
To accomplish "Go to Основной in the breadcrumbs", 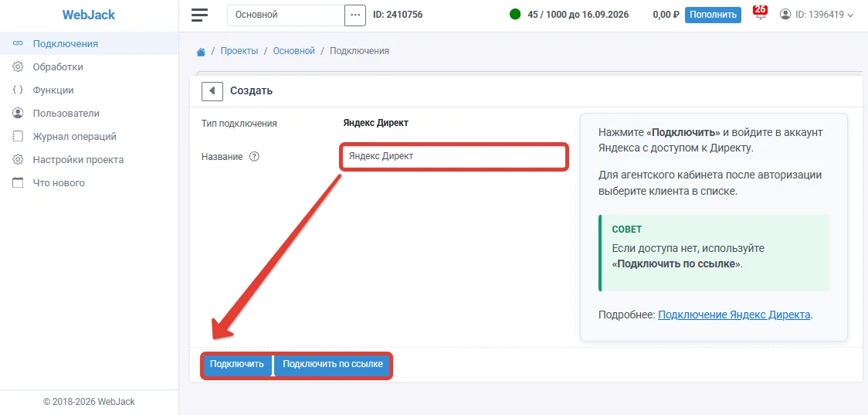I will click(x=294, y=51).
